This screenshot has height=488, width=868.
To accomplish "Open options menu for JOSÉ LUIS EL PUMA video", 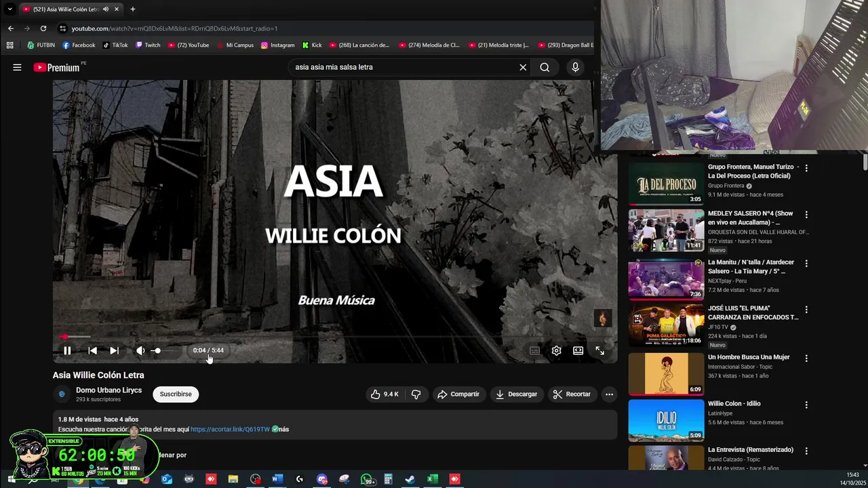I will [x=806, y=309].
